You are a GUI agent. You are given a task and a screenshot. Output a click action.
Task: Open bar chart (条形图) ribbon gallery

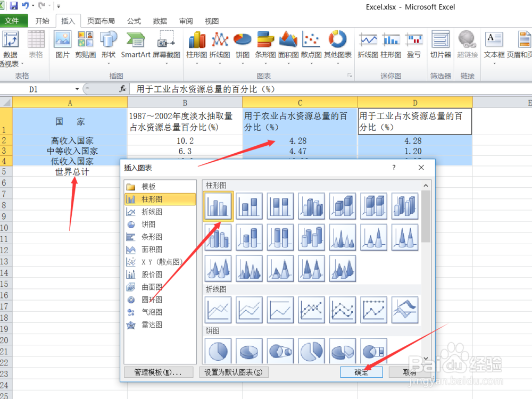(x=265, y=47)
